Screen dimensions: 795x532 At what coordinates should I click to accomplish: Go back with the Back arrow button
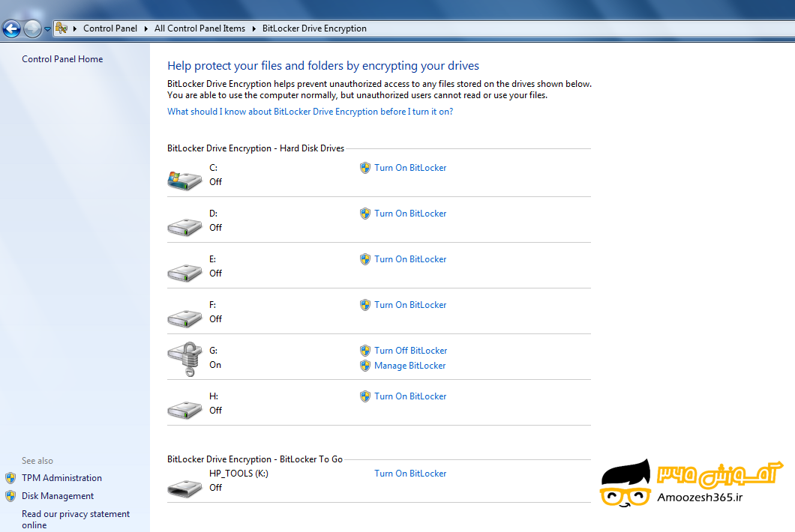12,29
